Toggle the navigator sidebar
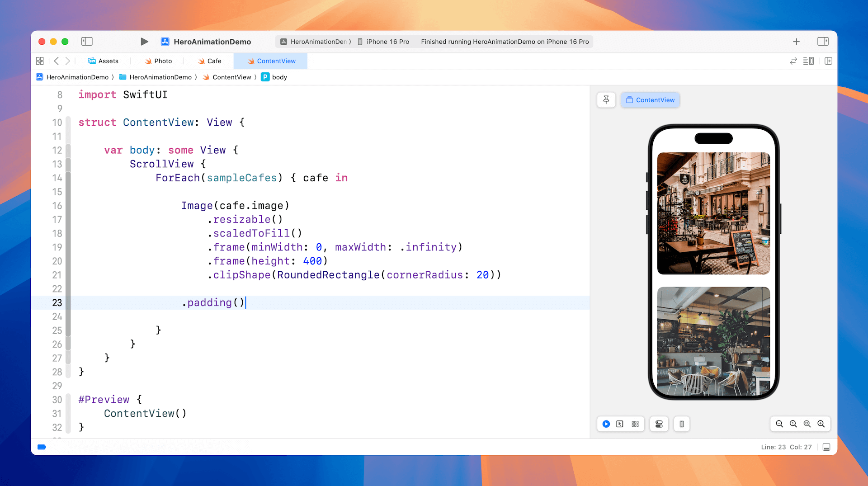 point(87,42)
